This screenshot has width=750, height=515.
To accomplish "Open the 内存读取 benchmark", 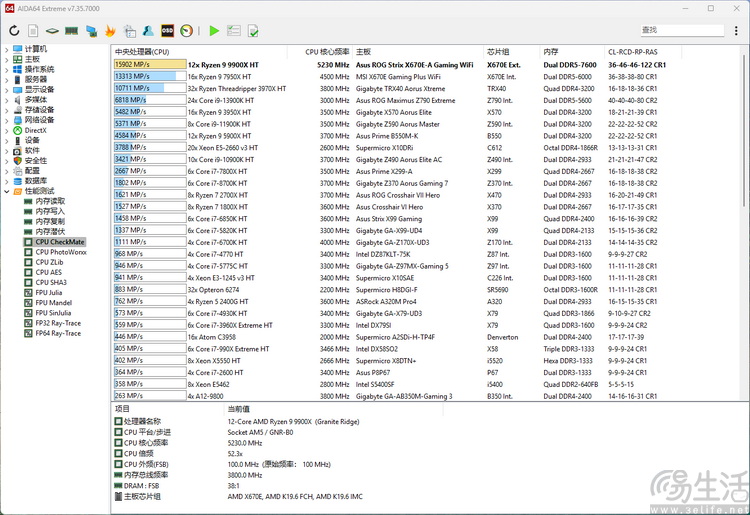I will pos(50,201).
